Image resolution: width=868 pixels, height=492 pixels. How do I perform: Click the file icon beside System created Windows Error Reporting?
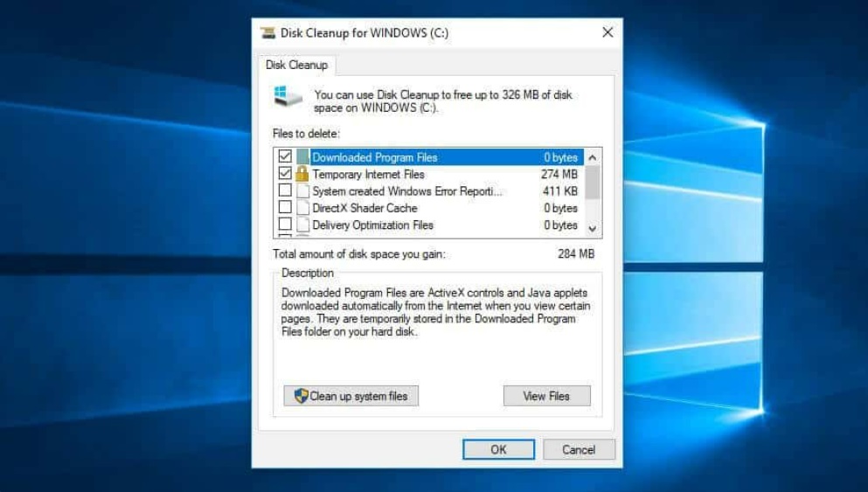302,191
